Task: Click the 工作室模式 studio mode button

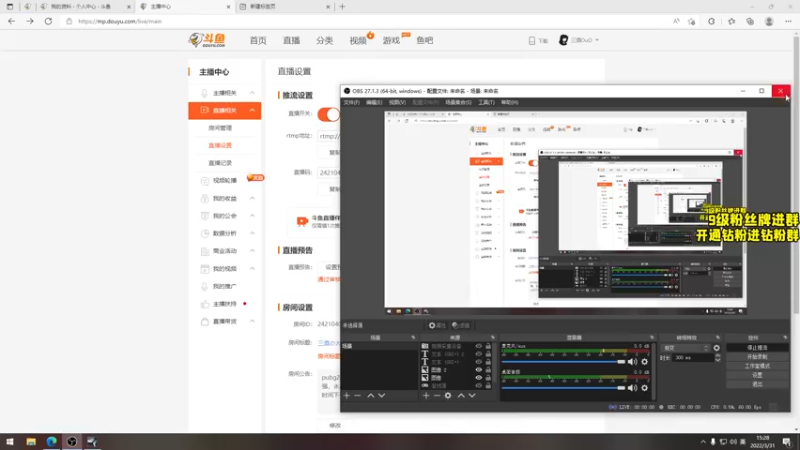Action: pos(757,366)
